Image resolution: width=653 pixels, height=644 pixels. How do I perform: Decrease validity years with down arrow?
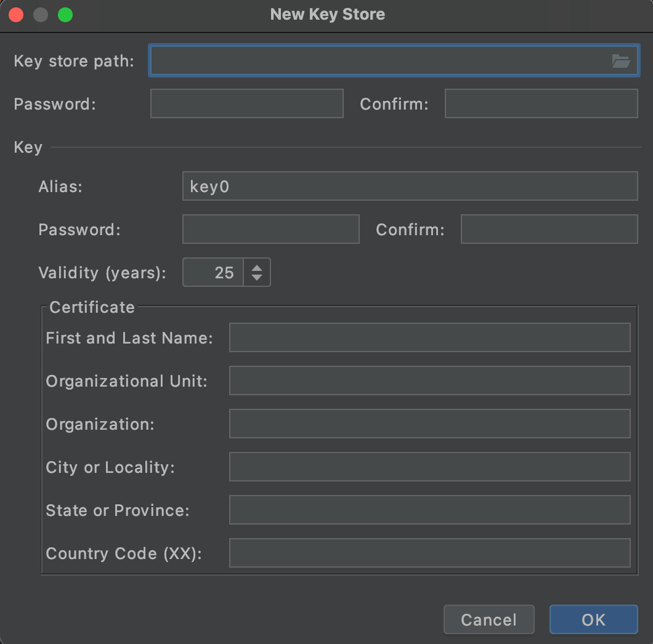[257, 278]
